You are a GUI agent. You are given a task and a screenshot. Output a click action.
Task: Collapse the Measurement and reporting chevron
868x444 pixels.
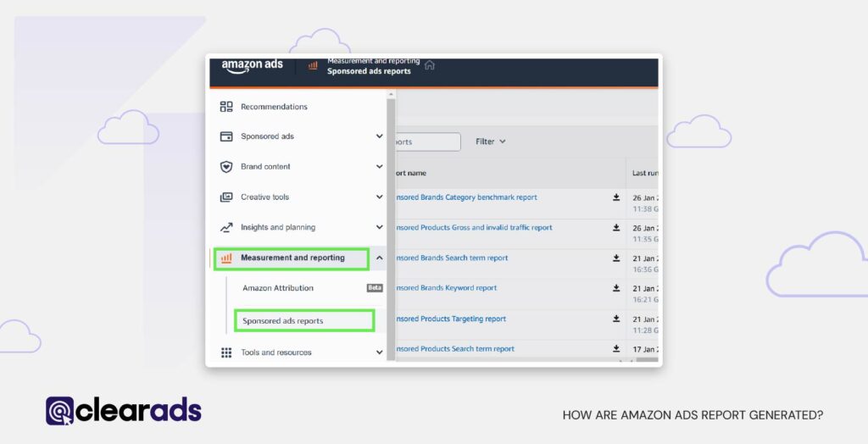[x=379, y=258]
